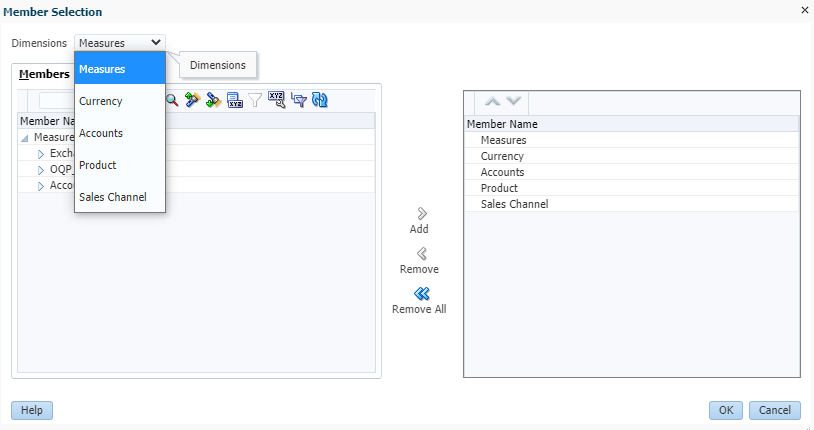Viewport: 814px width, 430px height.
Task: Click the greyed funnel filter icon
Action: point(255,100)
